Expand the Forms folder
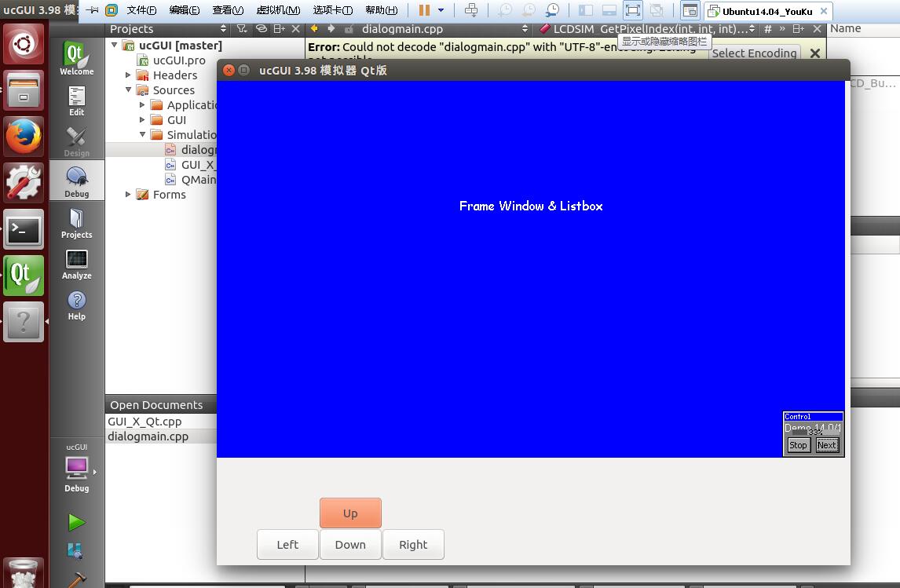The image size is (900, 588). click(128, 195)
